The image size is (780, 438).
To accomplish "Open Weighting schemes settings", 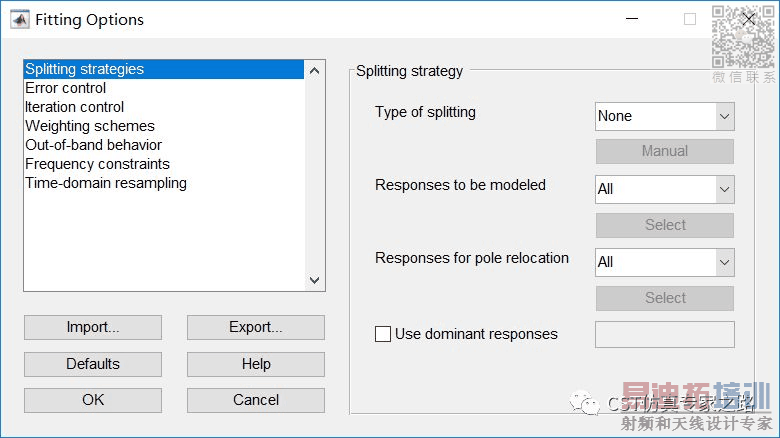I will click(90, 126).
